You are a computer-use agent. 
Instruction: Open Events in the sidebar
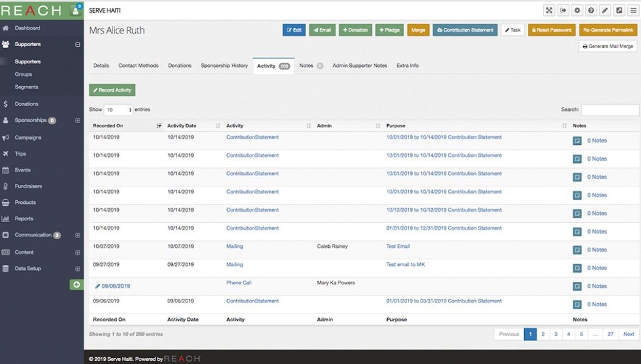(23, 170)
